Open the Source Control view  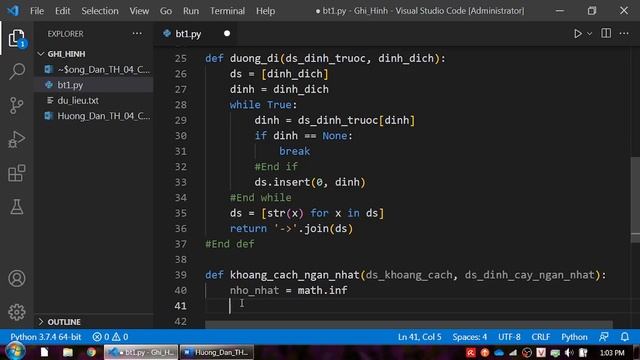pyautogui.click(x=17, y=105)
